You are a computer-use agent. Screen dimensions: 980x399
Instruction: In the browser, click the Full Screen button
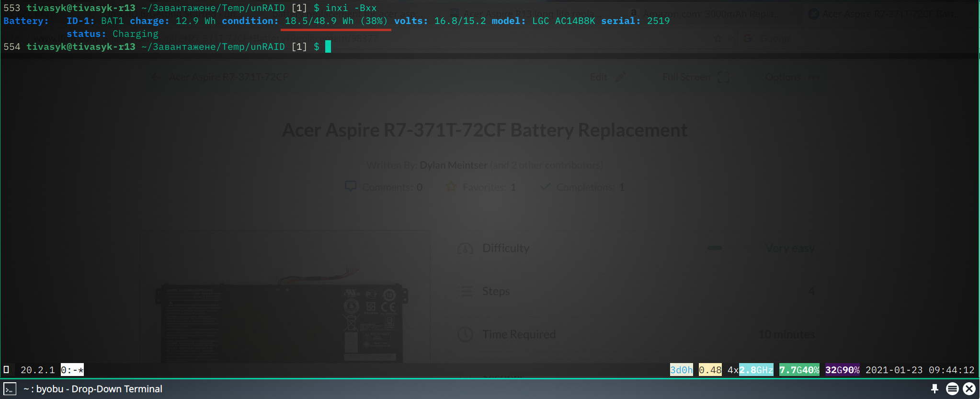point(695,77)
